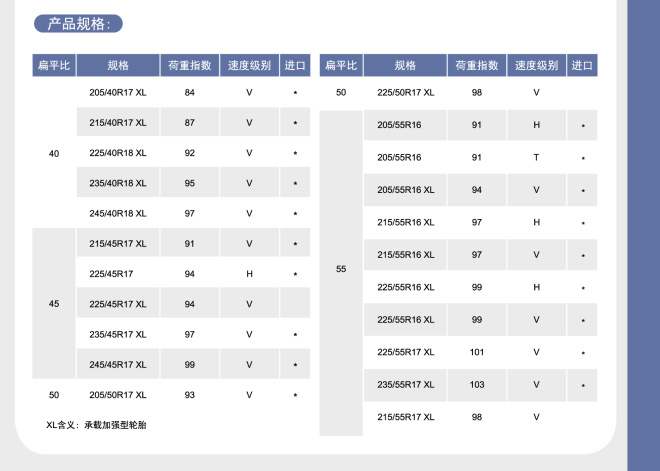
Task: Click import star mark in 235/55R17 XL row
Action: coord(583,385)
